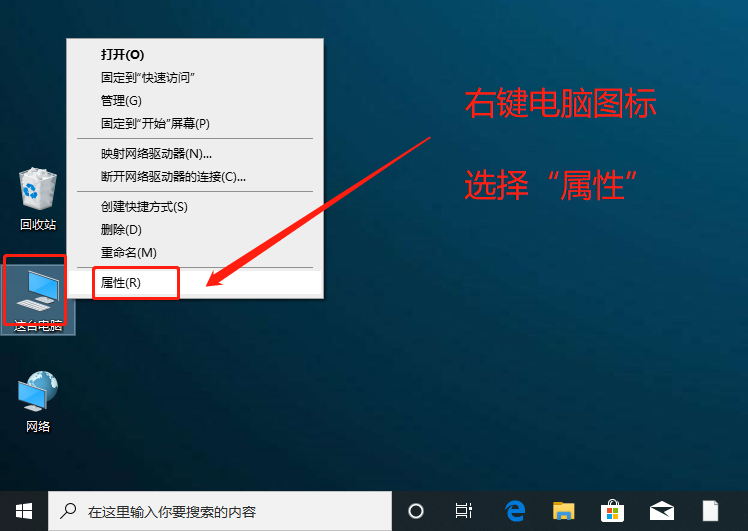This screenshot has width=748, height=531.
Task: Open the Windows Start menu
Action: (24, 511)
